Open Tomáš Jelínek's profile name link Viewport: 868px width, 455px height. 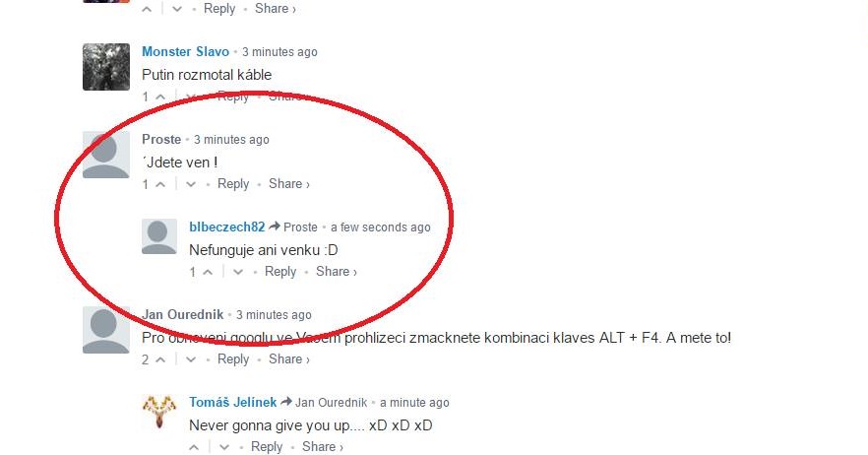(x=232, y=402)
